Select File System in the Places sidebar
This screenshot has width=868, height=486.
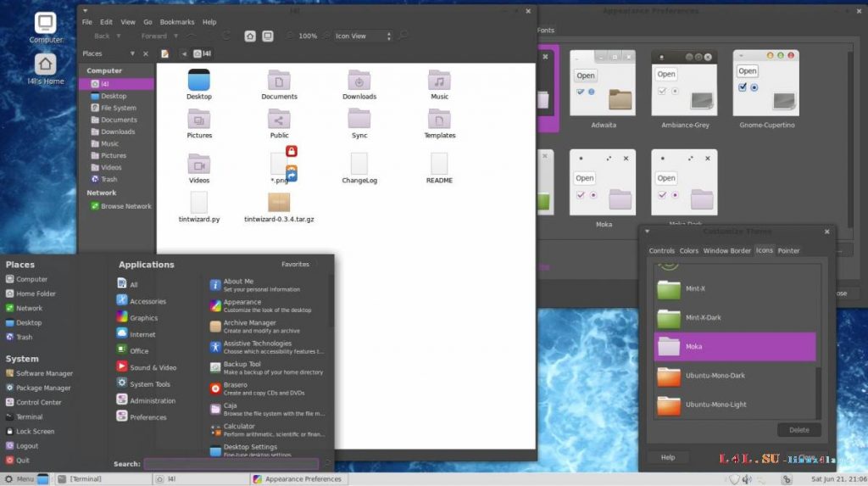[x=114, y=108]
